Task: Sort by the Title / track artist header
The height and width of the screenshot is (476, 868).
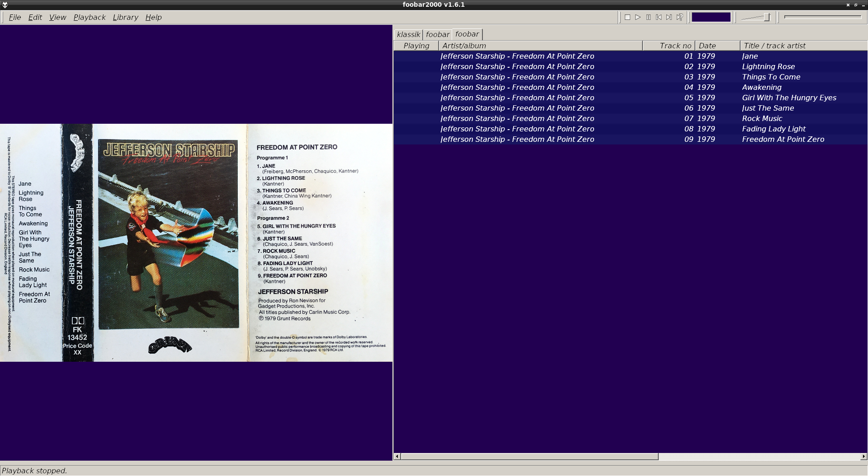Action: (x=804, y=46)
